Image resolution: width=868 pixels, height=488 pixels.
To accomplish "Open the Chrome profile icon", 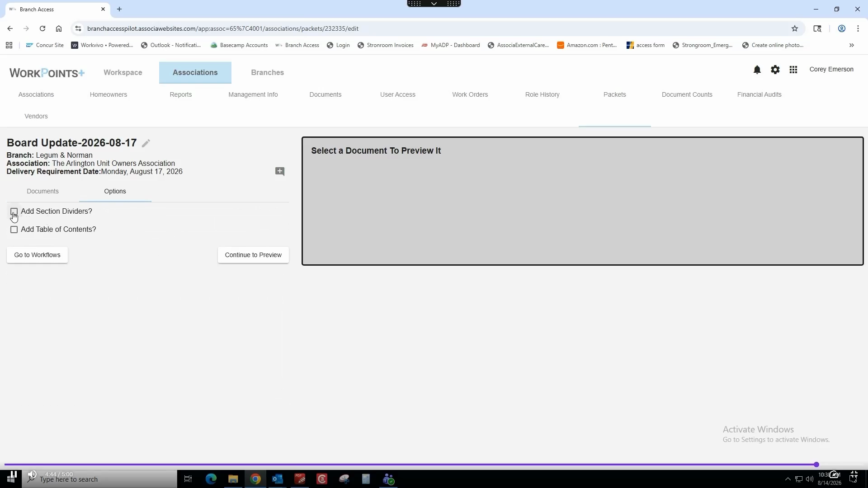I will coord(842,28).
